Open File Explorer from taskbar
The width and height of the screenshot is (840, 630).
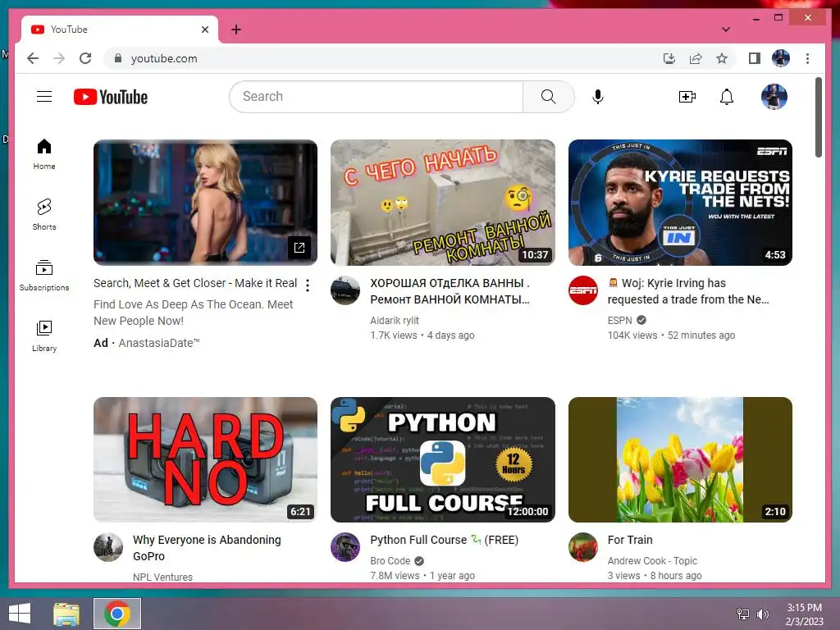point(66,614)
